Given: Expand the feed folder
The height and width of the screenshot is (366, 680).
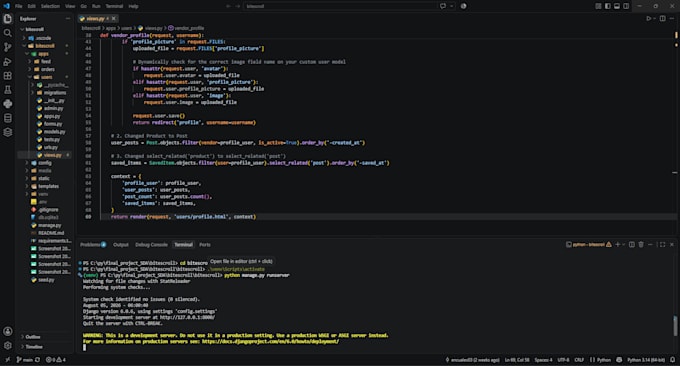Looking at the screenshot, I should coord(30,62).
